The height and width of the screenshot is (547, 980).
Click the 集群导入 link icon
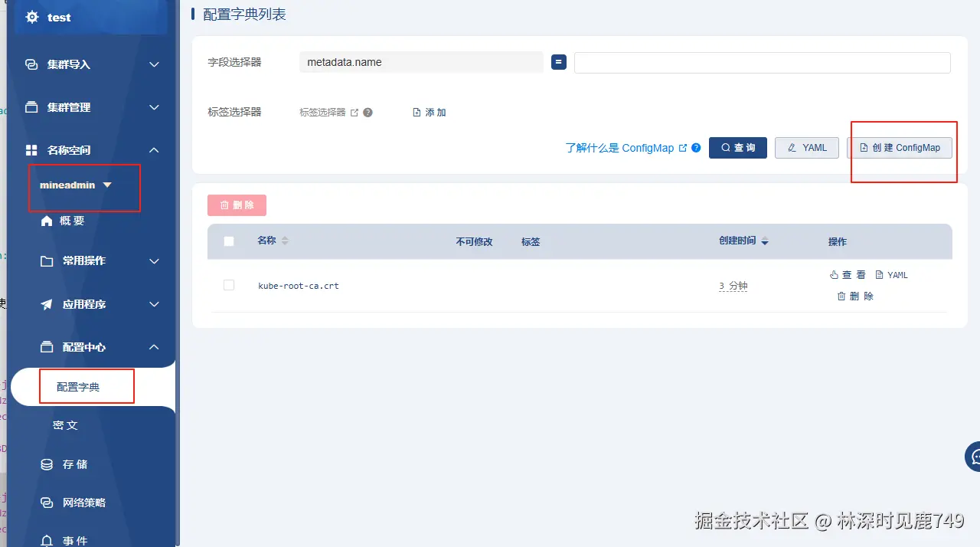(x=31, y=64)
